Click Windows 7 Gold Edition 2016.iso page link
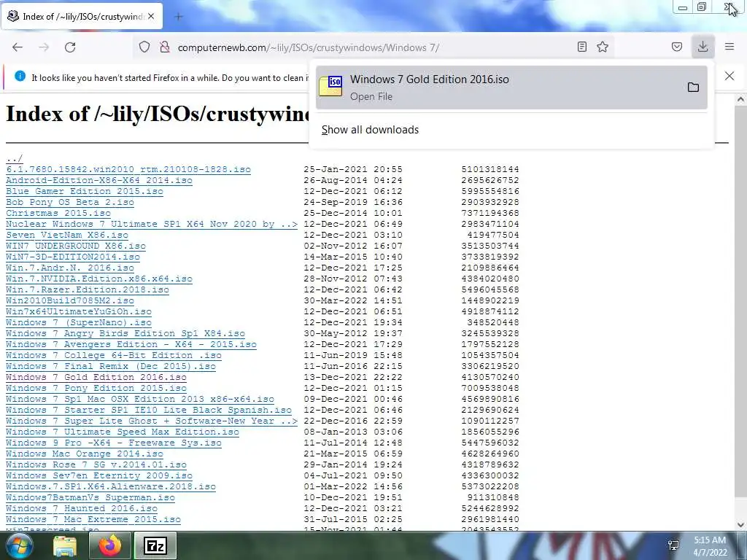 click(96, 378)
